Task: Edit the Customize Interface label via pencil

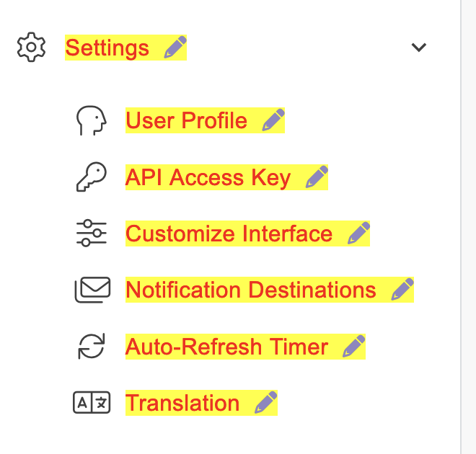Action: click(358, 233)
